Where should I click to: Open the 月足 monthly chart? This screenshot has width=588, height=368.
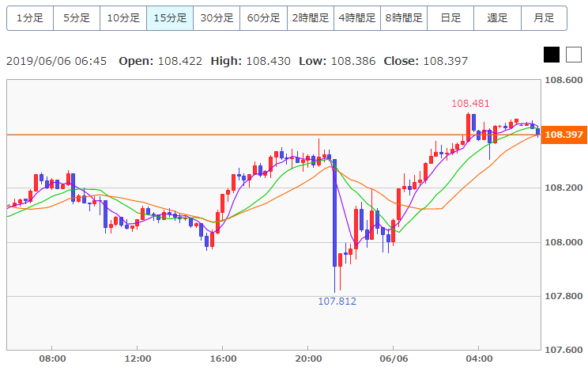pos(544,18)
